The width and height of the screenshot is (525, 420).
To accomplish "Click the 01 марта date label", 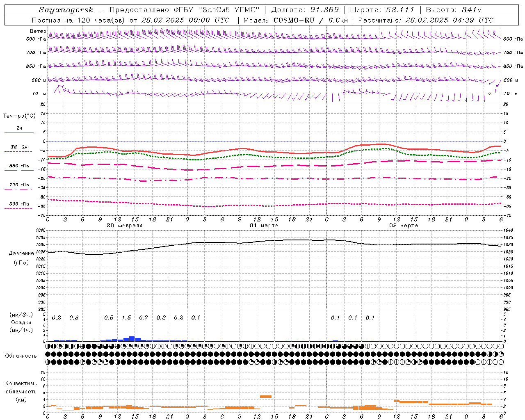I will [264, 226].
